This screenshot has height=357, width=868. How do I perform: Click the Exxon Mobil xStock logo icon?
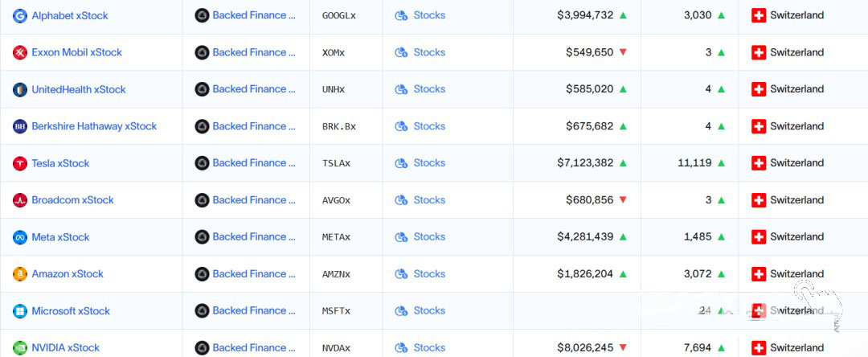point(20,52)
